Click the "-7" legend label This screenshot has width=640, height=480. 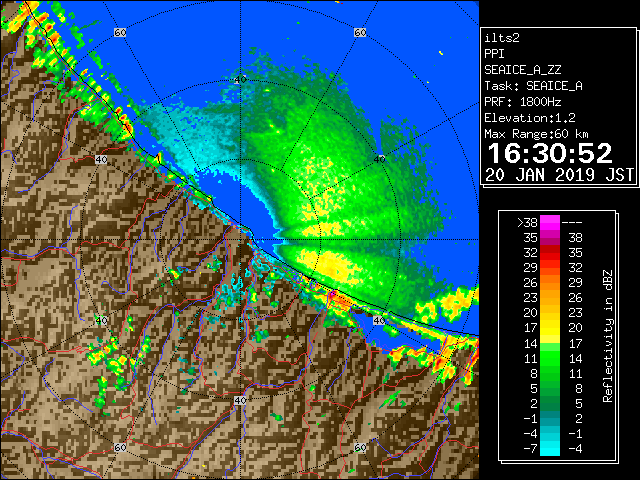530,449
